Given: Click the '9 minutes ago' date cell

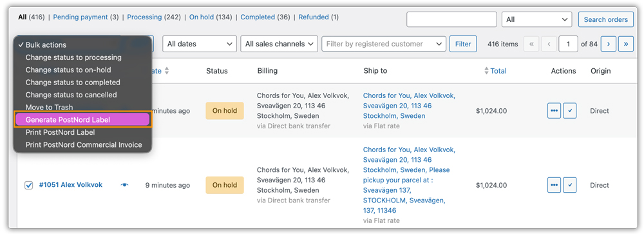Looking at the screenshot, I should tap(167, 185).
